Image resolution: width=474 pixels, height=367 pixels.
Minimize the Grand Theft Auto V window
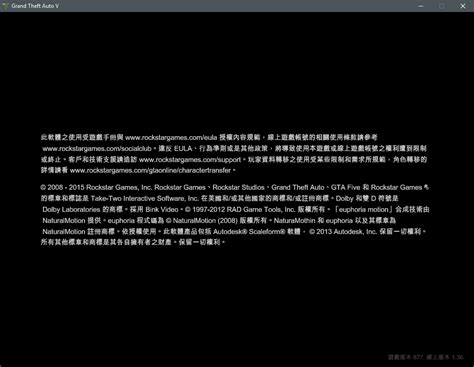tap(421, 6)
